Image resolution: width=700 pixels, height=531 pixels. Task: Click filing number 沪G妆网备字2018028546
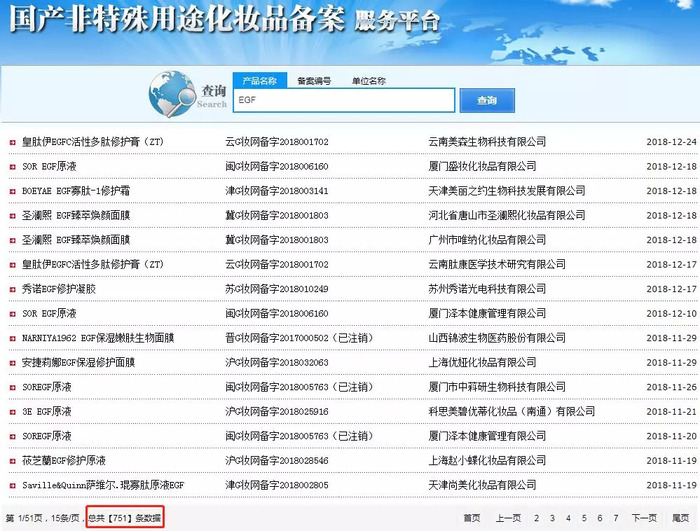coord(277,461)
